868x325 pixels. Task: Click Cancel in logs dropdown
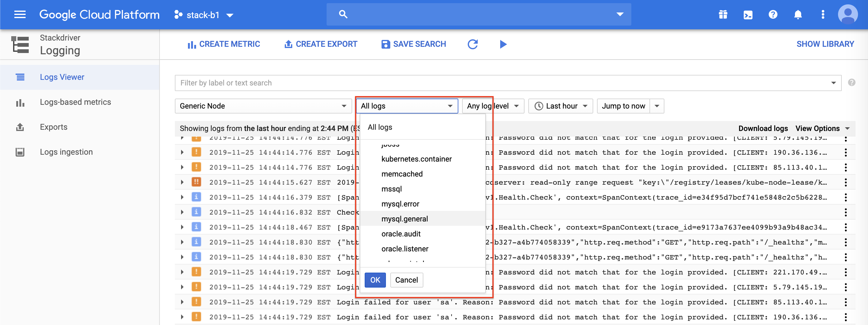[x=407, y=280]
